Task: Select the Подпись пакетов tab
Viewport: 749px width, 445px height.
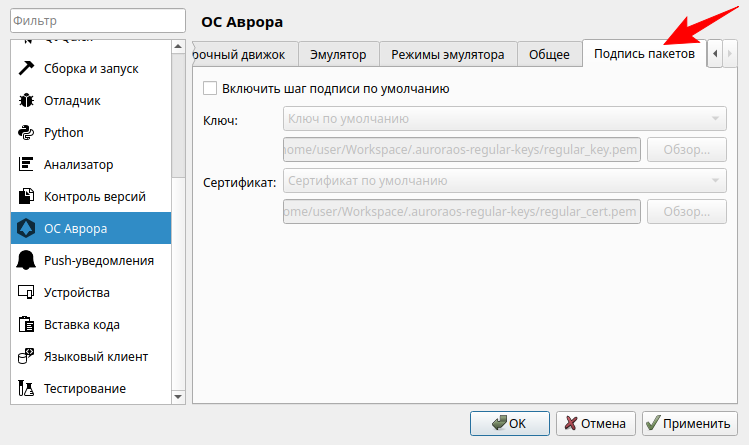Action: 644,53
